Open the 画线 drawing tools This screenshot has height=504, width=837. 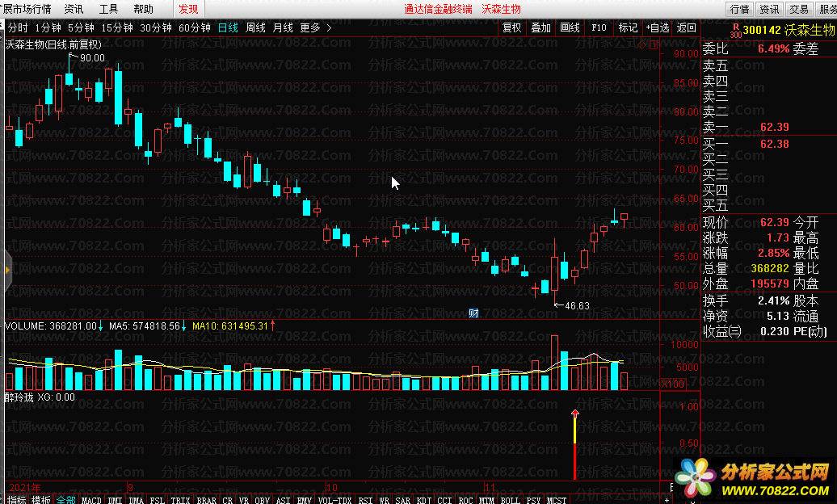(570, 27)
